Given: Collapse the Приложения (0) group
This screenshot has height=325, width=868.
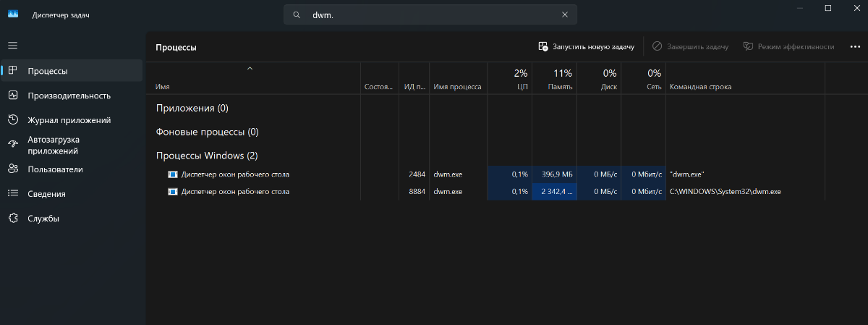Looking at the screenshot, I should click(192, 108).
